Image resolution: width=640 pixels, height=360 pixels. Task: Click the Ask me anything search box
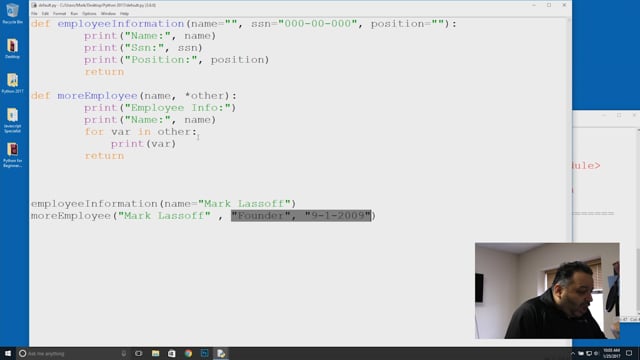(x=73, y=353)
